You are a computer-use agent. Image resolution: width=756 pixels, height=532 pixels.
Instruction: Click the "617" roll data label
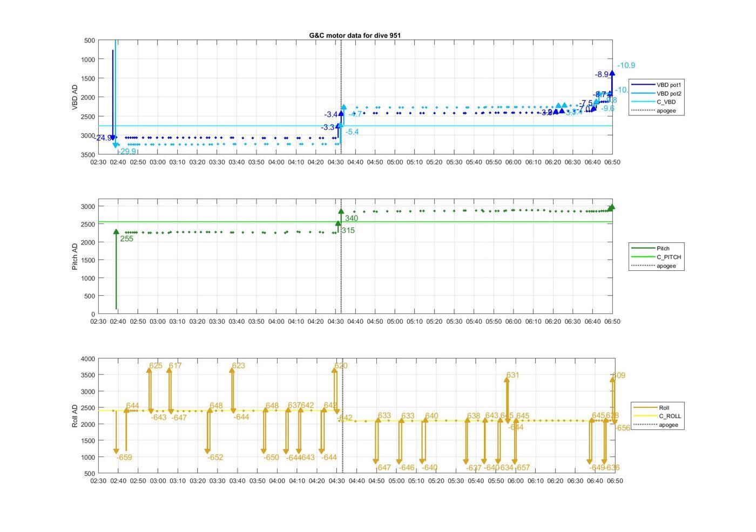click(175, 366)
